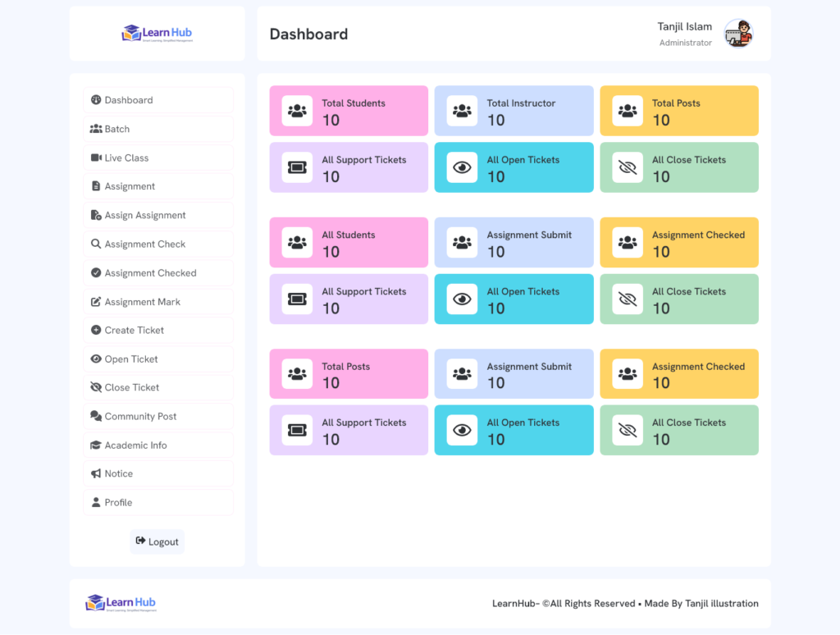Screen dimensions: 840x635
Task: Open the Profile menu entry
Action: (x=158, y=503)
